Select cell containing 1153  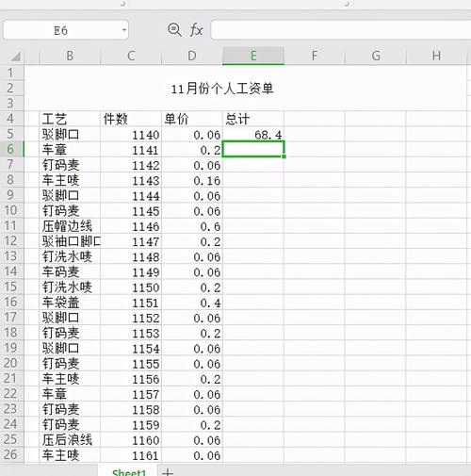click(131, 333)
